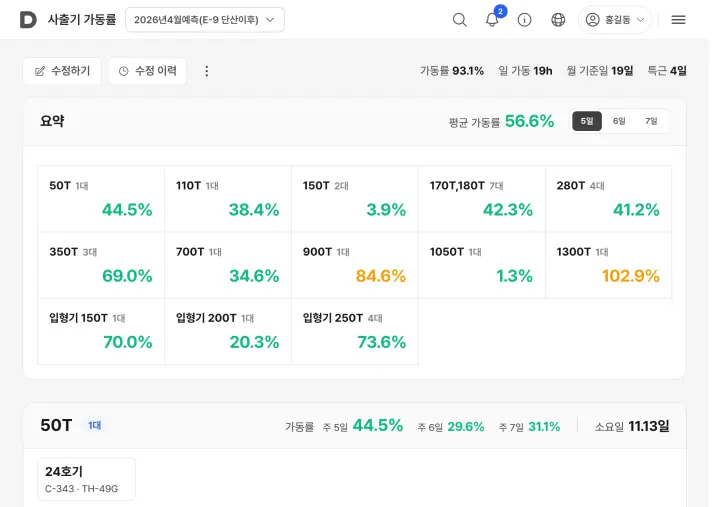The width and height of the screenshot is (720, 507).
Task: Click the three-dot more options icon
Action: coord(207,71)
